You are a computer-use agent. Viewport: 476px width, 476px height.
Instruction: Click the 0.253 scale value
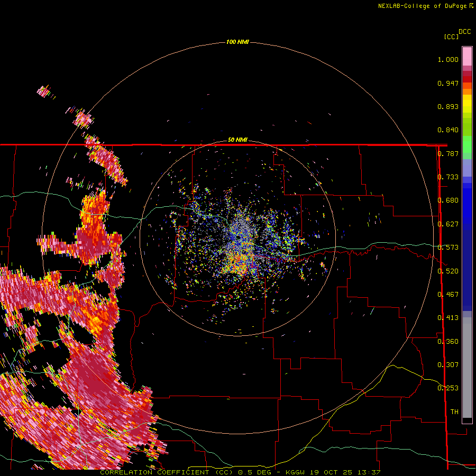pyautogui.click(x=448, y=388)
